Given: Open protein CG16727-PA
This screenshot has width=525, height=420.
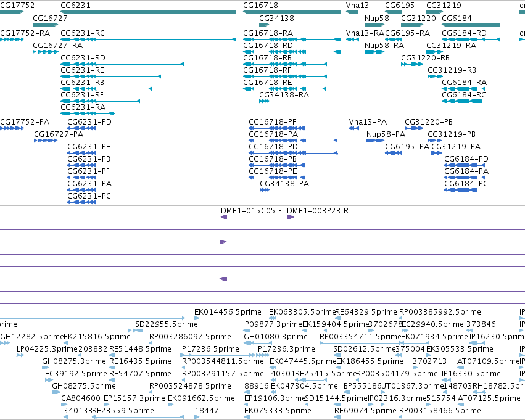Looking at the screenshot, I should point(59,134).
